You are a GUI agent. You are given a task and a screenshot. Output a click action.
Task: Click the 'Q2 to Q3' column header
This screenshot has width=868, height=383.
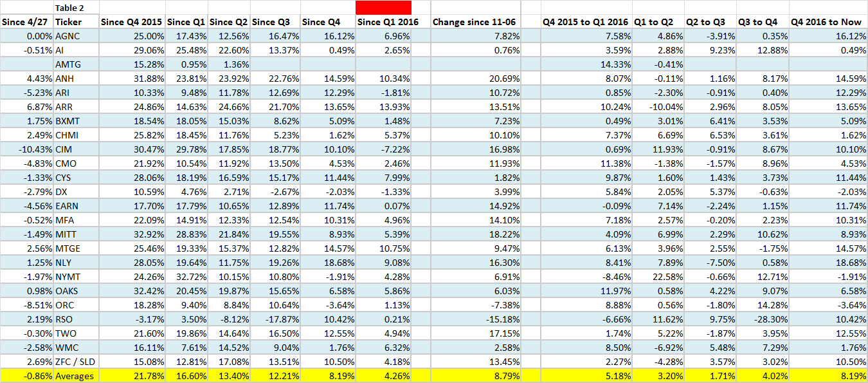pos(710,22)
